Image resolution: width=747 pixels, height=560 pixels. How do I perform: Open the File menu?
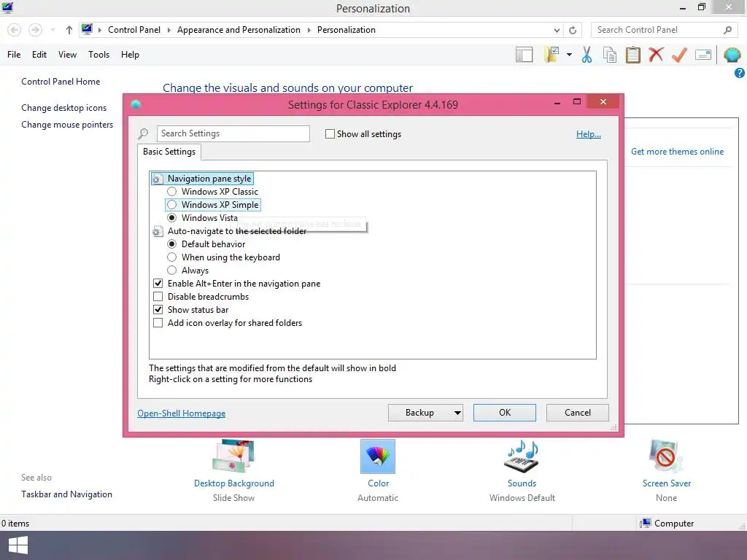click(14, 55)
